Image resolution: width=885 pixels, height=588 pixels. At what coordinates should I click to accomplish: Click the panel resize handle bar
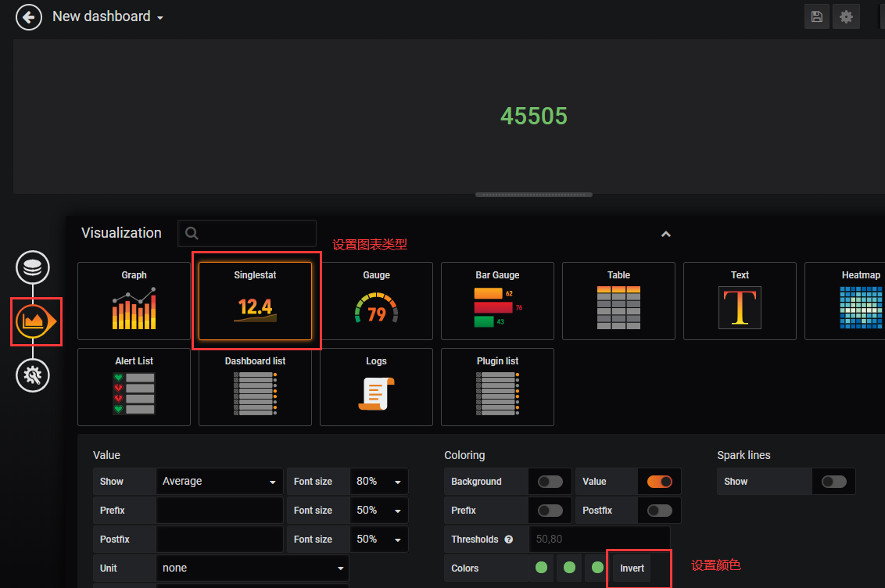534,195
